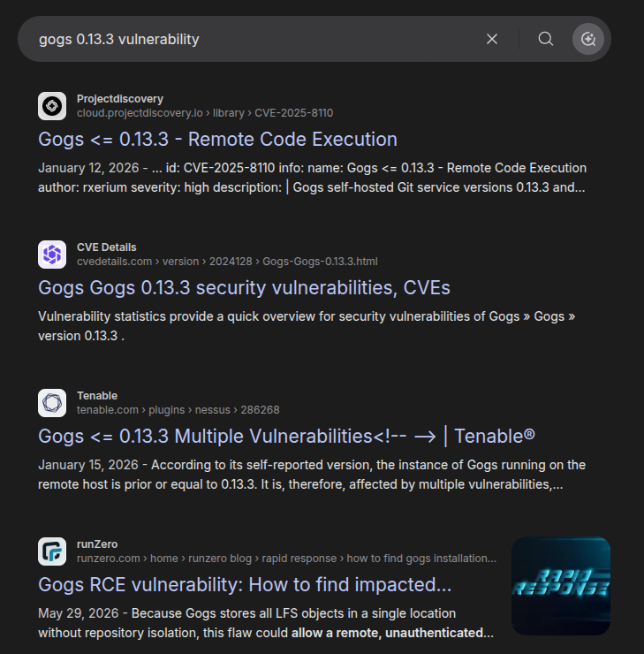Click the cvedetails.com breadcrumb URL
Viewport: 644px width, 654px height.
[x=227, y=262]
